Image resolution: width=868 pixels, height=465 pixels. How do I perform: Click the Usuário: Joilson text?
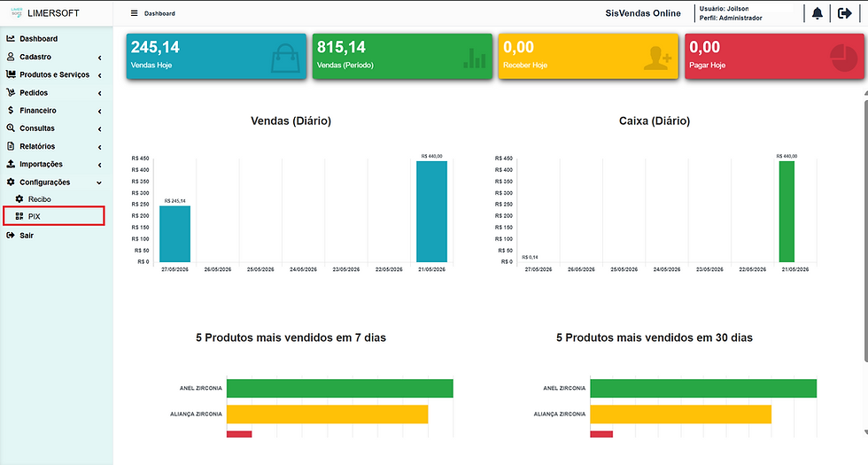724,9
